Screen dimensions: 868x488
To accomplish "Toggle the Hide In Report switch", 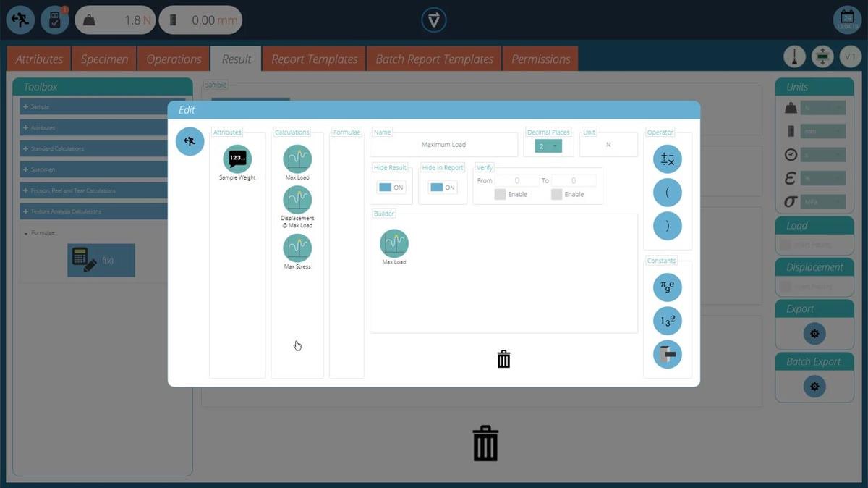I will (x=442, y=188).
